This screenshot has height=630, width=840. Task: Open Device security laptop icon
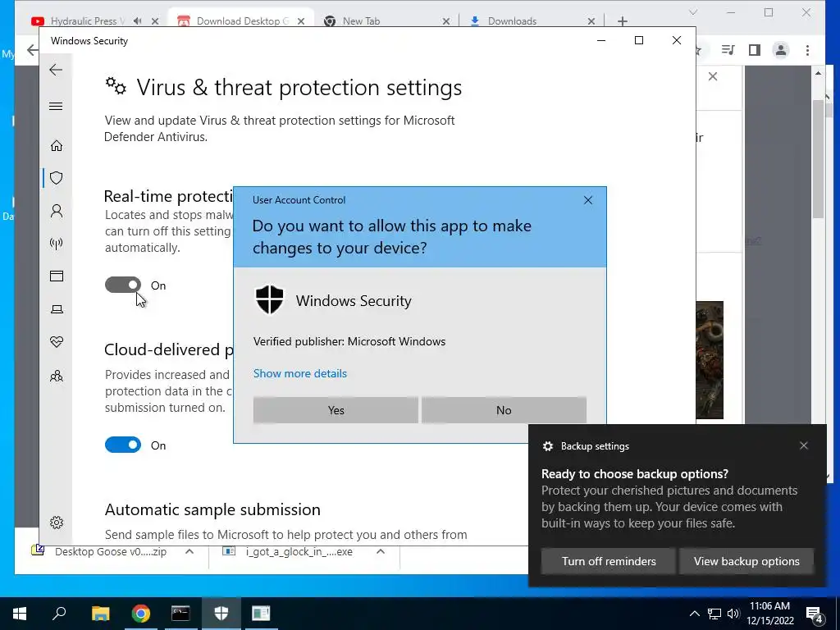57,309
